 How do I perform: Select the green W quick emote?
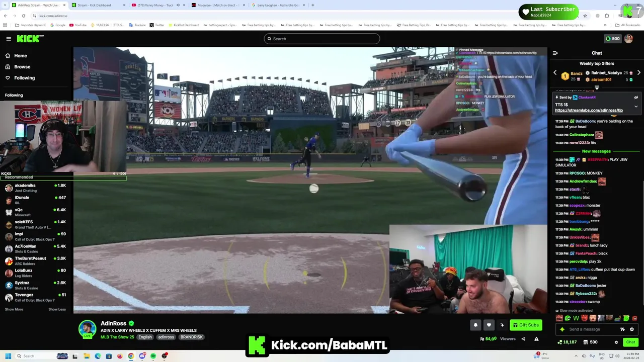576,318
